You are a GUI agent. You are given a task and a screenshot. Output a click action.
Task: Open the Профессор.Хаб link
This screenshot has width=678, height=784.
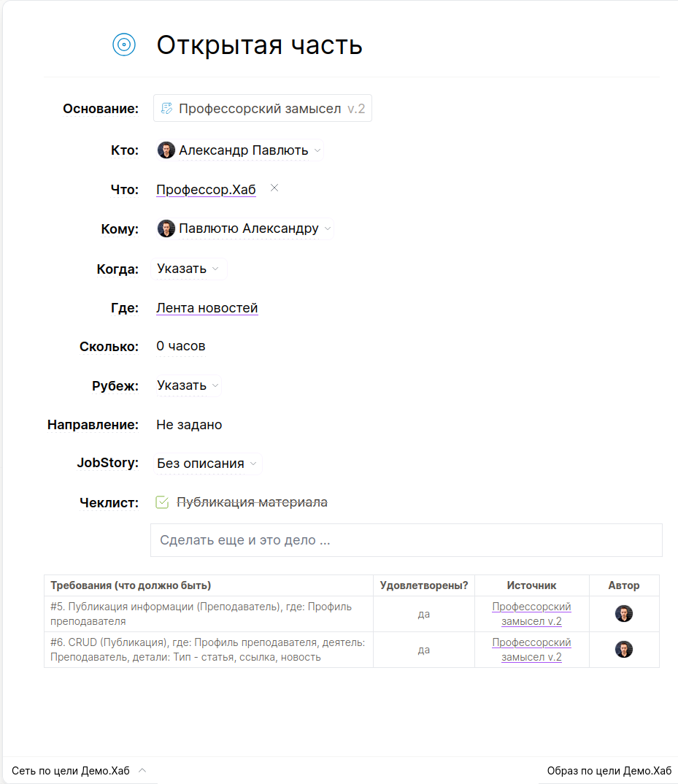click(x=206, y=190)
